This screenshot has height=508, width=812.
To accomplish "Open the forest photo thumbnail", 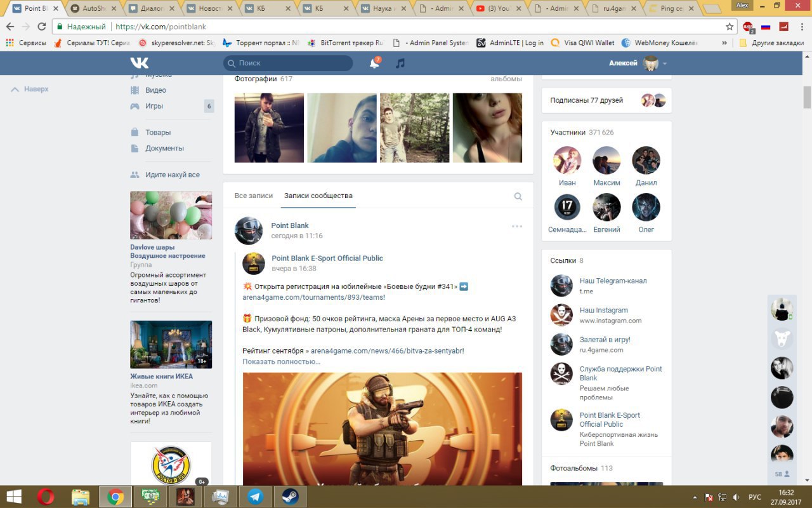I will pos(414,128).
